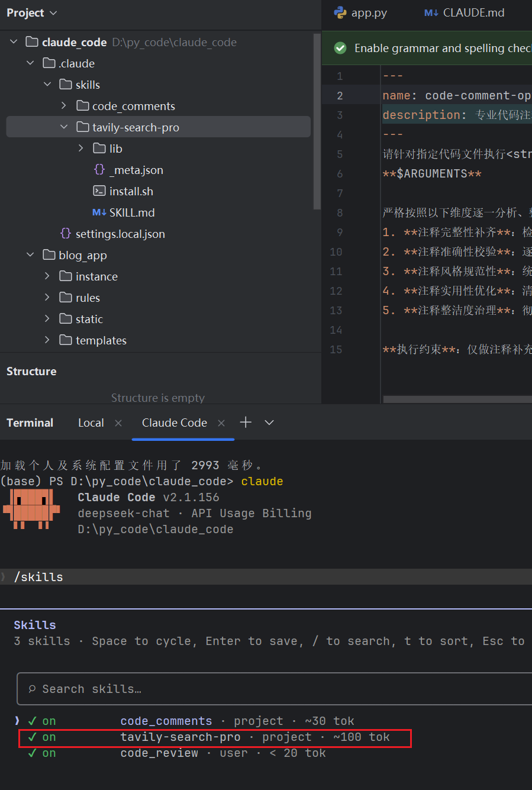Select the .claude folder icon

point(49,63)
